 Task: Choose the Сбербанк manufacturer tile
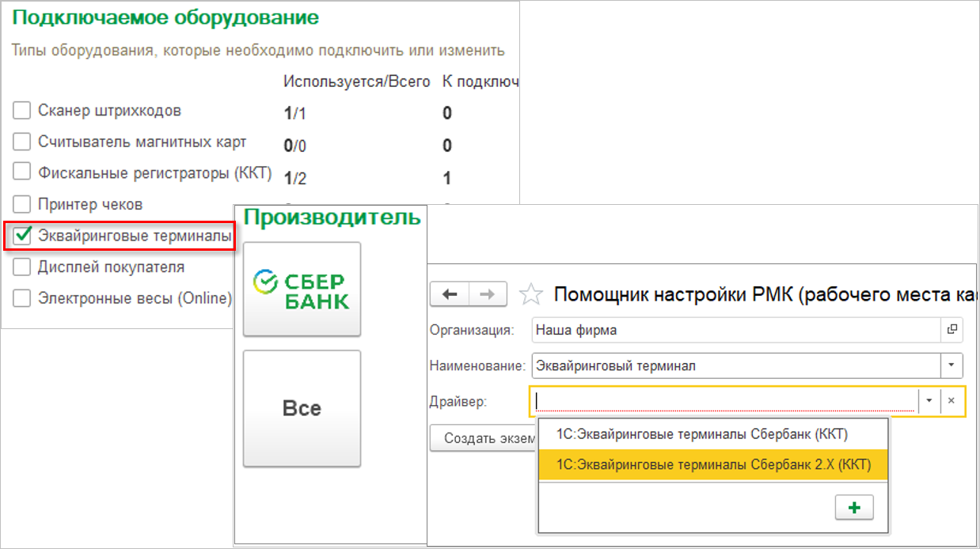coord(302,290)
